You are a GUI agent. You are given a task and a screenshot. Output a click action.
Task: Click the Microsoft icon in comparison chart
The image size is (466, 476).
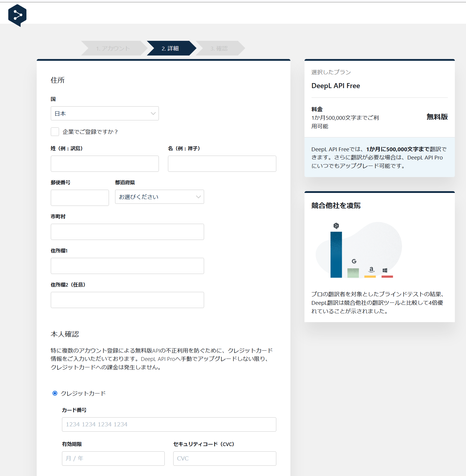(x=385, y=270)
